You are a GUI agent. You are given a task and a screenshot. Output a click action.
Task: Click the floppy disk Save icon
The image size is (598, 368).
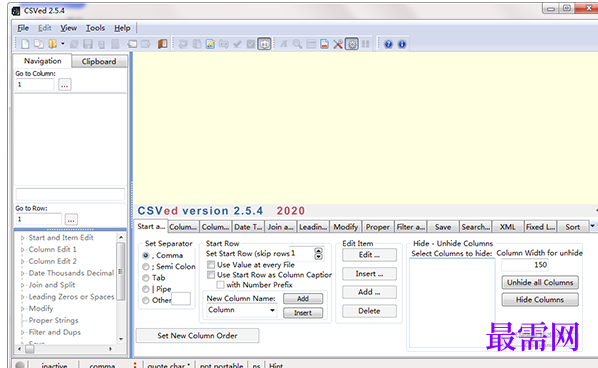pyautogui.click(x=88, y=44)
